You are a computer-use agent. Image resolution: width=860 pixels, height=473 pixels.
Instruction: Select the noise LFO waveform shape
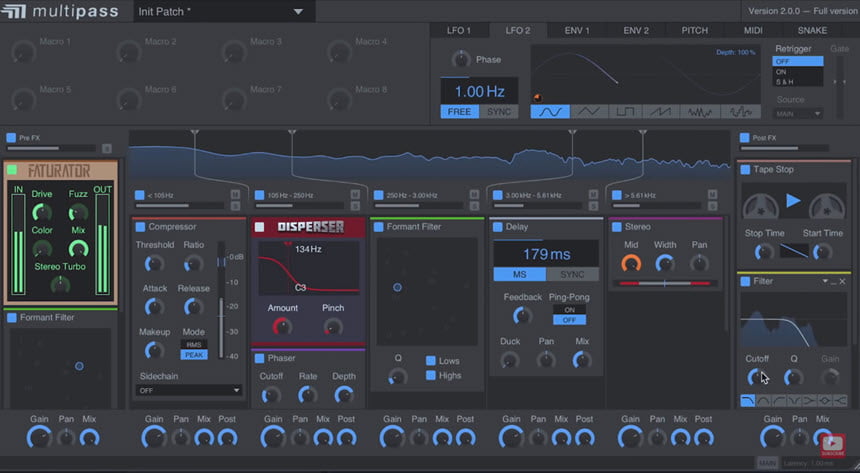[x=700, y=112]
